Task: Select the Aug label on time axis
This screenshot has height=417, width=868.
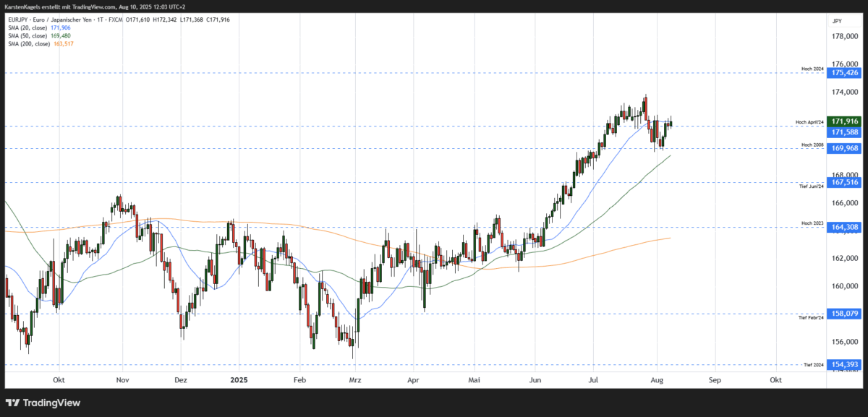Action: coord(656,379)
